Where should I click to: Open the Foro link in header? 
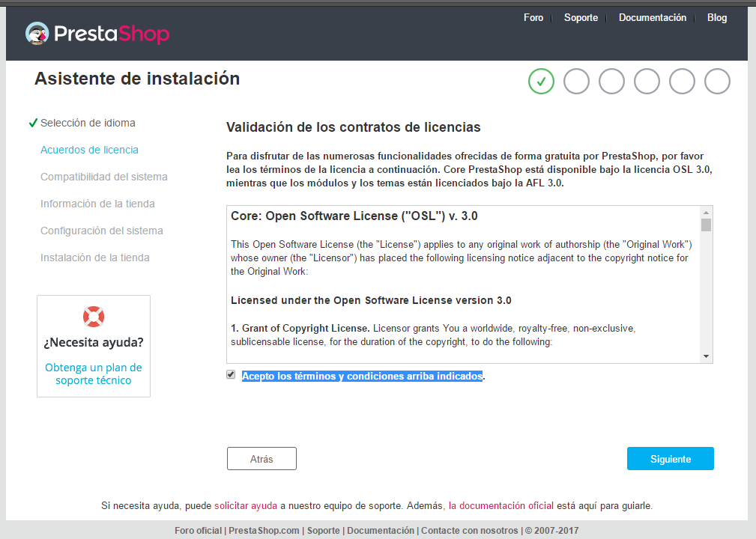click(x=533, y=18)
